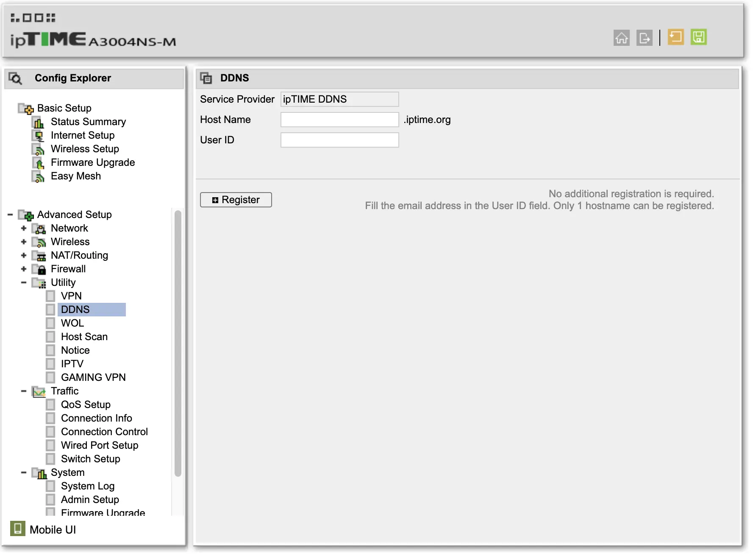Click the Firmware Upgrade icon under Basic Setup
This screenshot has height=559, width=756.
[x=38, y=163]
